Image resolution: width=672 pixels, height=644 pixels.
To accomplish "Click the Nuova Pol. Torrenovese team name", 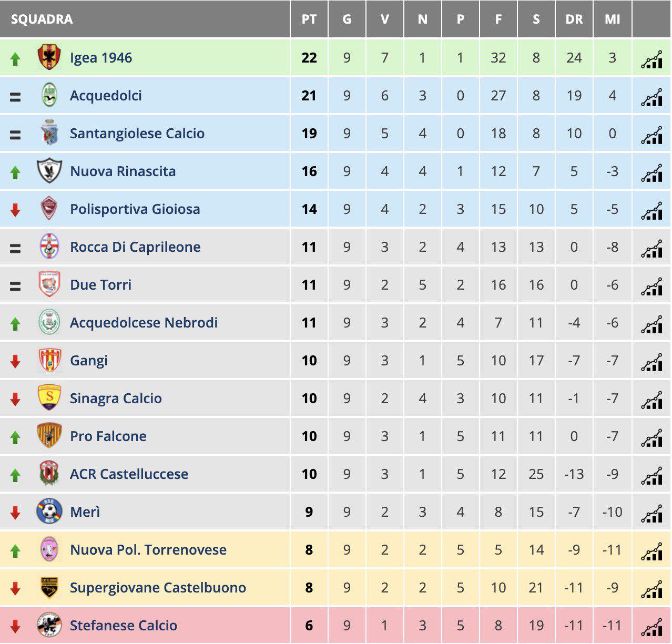I will 148,550.
